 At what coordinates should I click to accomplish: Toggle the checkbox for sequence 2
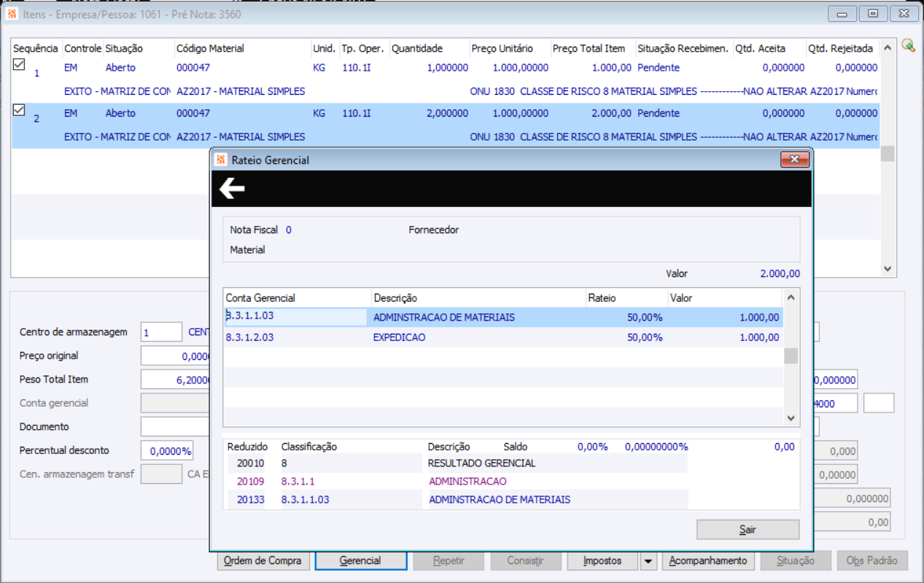tap(20, 111)
